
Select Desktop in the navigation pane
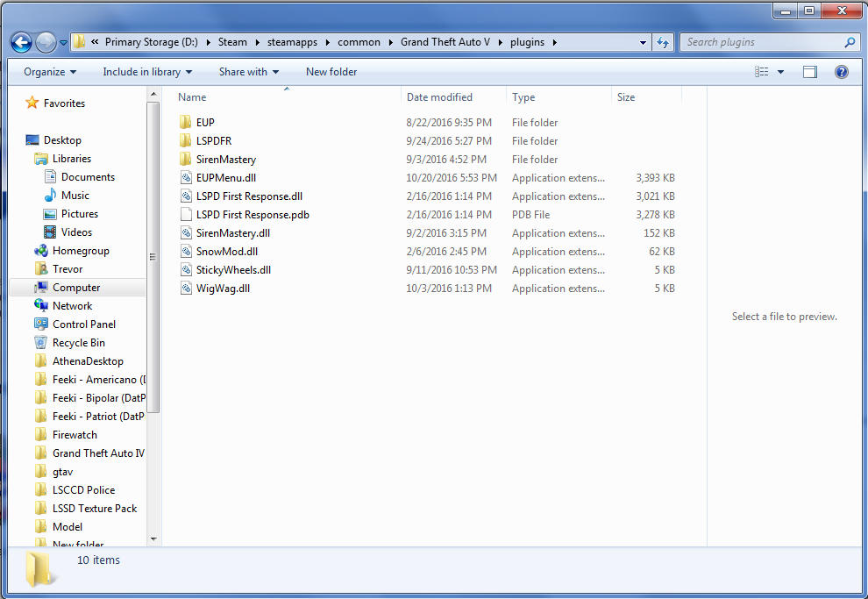(62, 140)
